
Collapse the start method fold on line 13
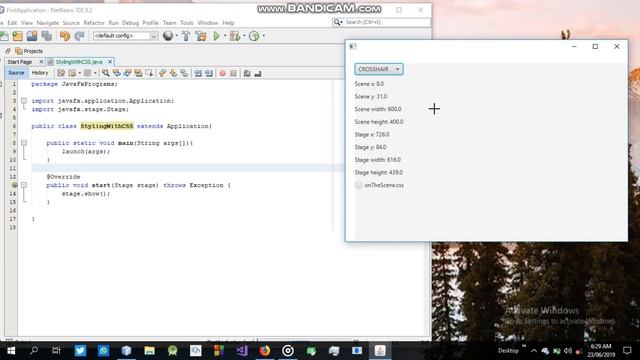[x=24, y=185]
